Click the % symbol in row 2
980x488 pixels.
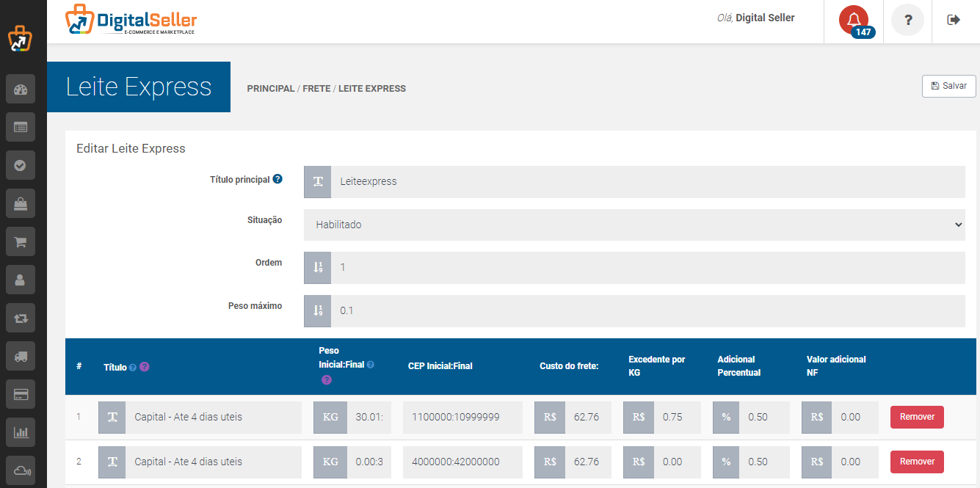coord(726,462)
